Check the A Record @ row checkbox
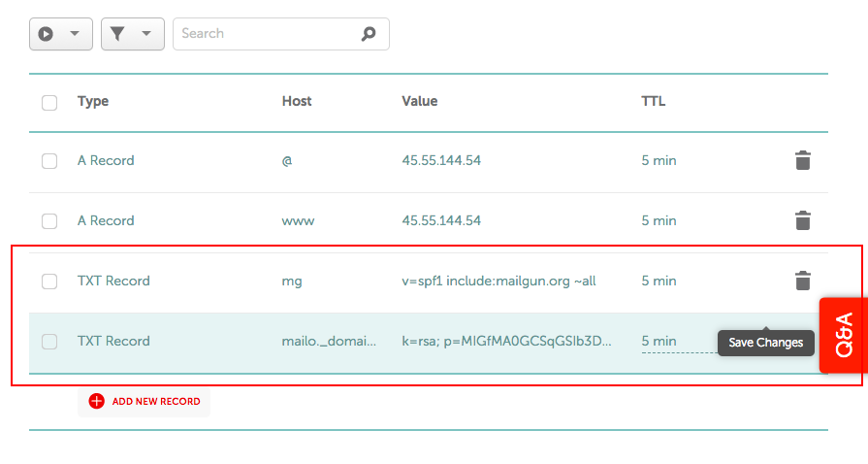Image resolution: width=868 pixels, height=464 pixels. [x=49, y=161]
